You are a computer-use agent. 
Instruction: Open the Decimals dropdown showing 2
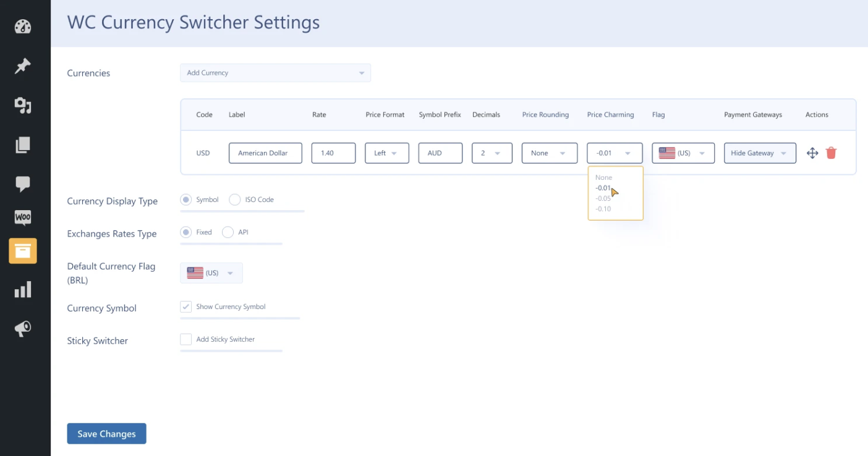pos(492,153)
